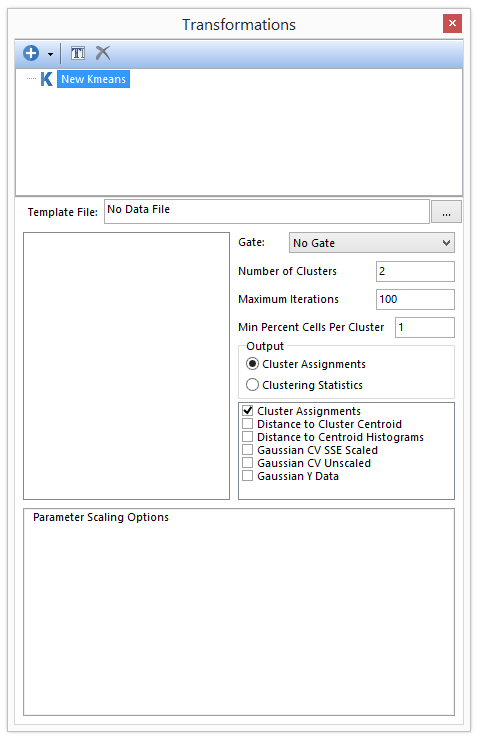Click the blue add transformation plus icon
Viewport: 484px width, 742px height.
pyautogui.click(x=31, y=53)
